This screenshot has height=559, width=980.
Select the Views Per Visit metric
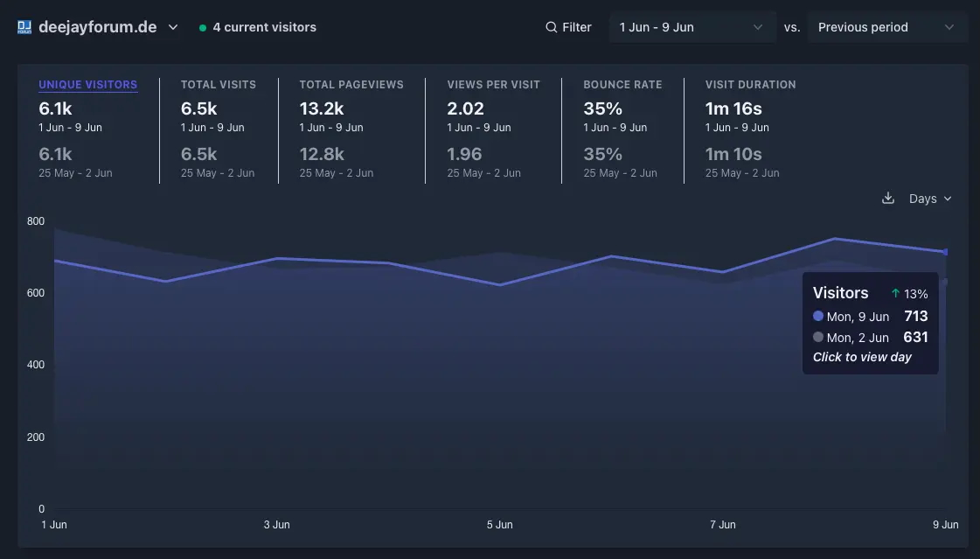coord(493,85)
